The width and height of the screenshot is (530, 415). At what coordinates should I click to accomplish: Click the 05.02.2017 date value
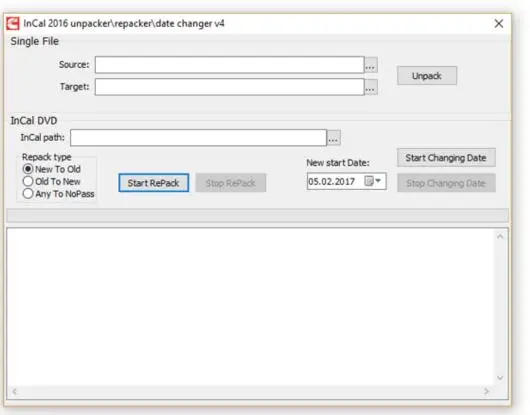(331, 182)
